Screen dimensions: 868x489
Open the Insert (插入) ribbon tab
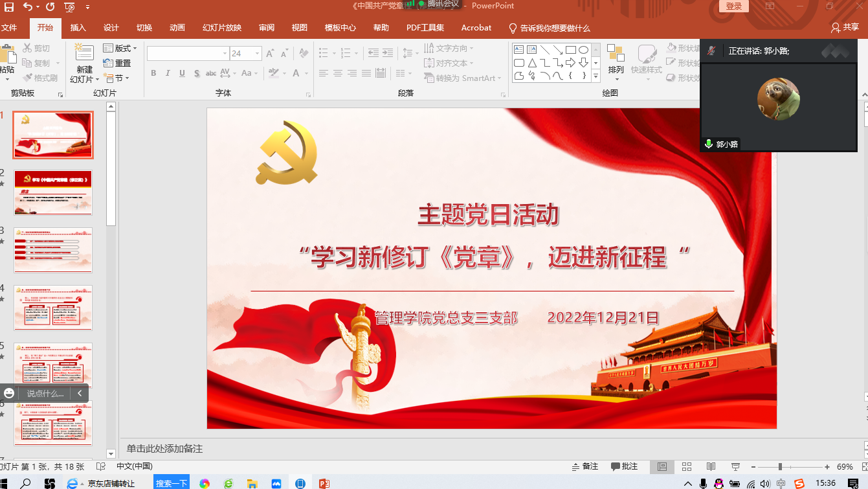pyautogui.click(x=78, y=28)
